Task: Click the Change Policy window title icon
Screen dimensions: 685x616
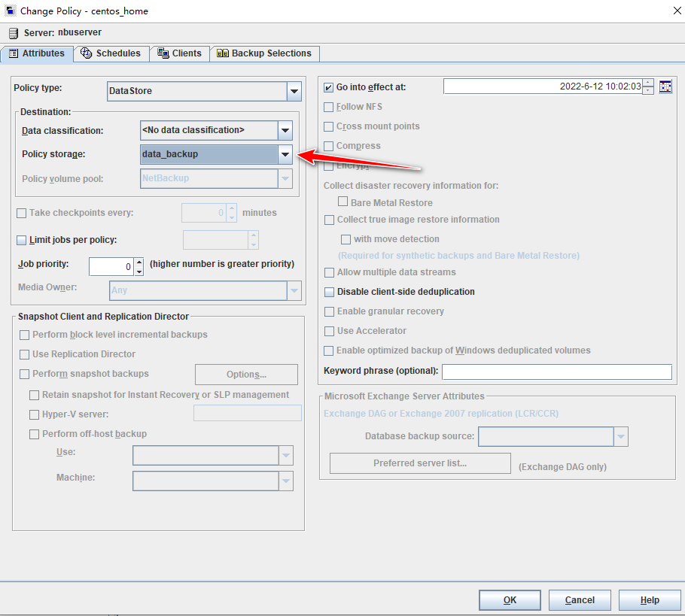Action: pyautogui.click(x=11, y=11)
